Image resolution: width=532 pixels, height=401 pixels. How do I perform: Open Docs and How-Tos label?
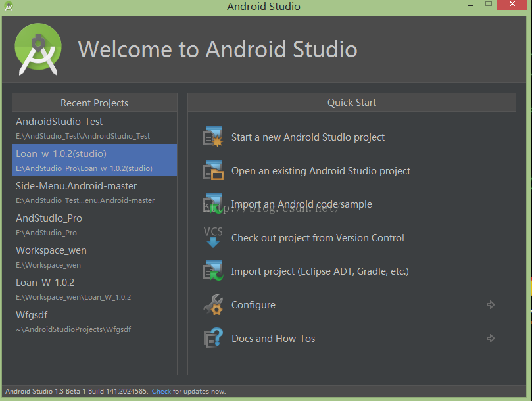[273, 339]
